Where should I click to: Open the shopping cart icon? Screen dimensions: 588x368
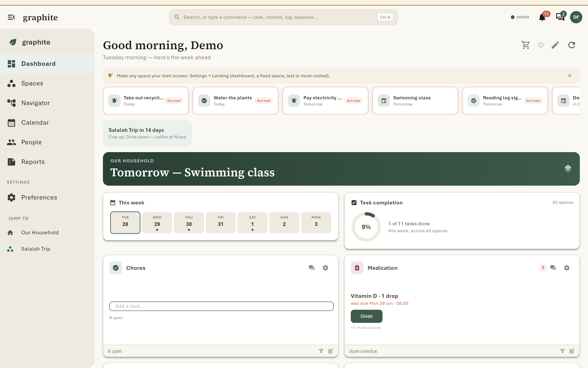pyautogui.click(x=525, y=45)
